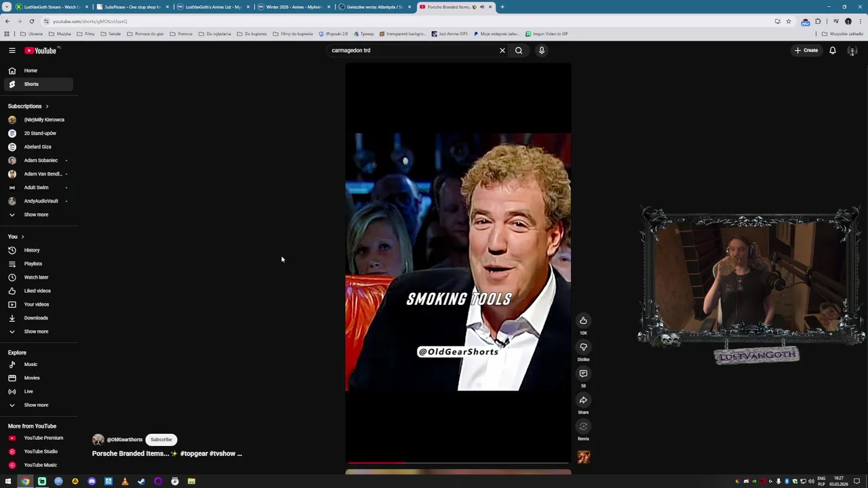Show more items under Downloads
The image size is (868, 488).
[x=38, y=331]
